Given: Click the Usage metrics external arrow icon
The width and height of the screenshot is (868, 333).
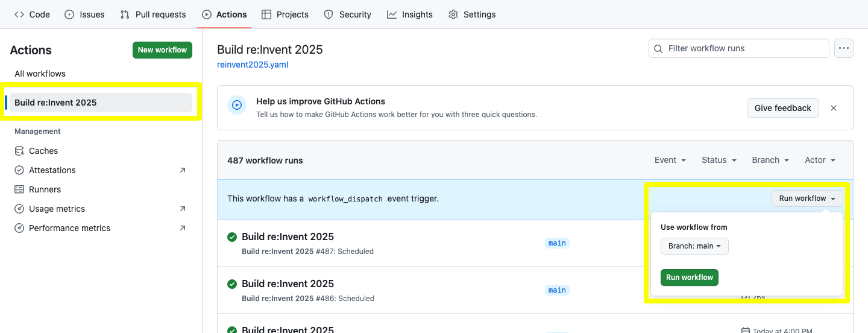Looking at the screenshot, I should coord(183,209).
